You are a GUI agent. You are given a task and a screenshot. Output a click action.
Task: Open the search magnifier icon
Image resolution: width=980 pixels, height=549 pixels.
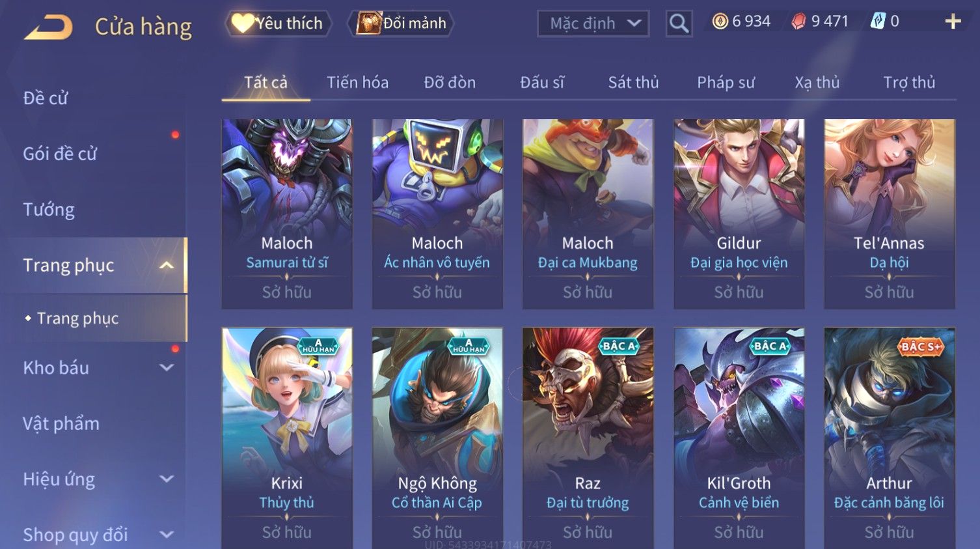679,23
